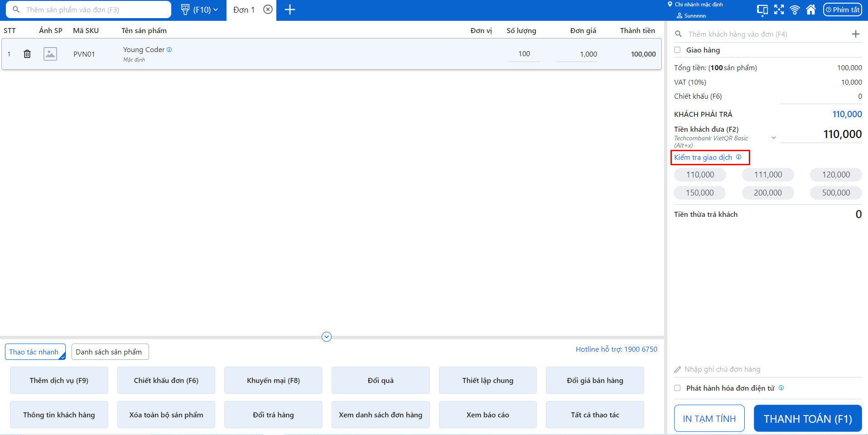
Task: Go to home page icon
Action: tap(811, 10)
